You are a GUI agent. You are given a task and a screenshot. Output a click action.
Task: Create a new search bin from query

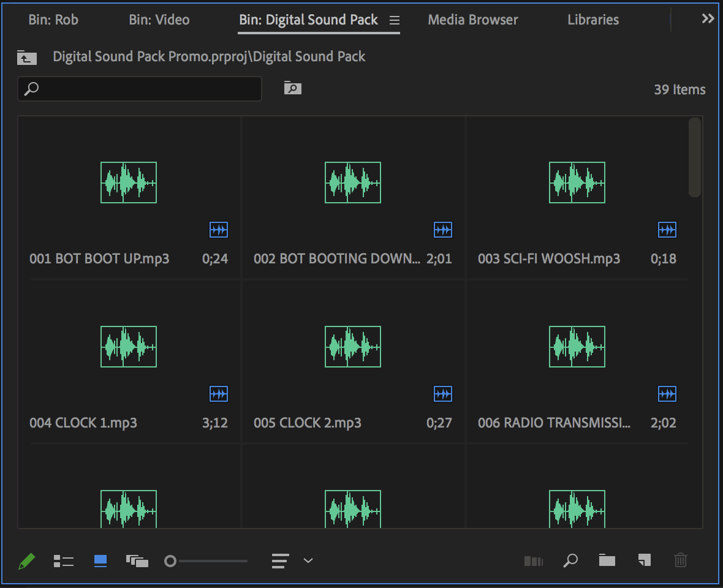(x=292, y=88)
